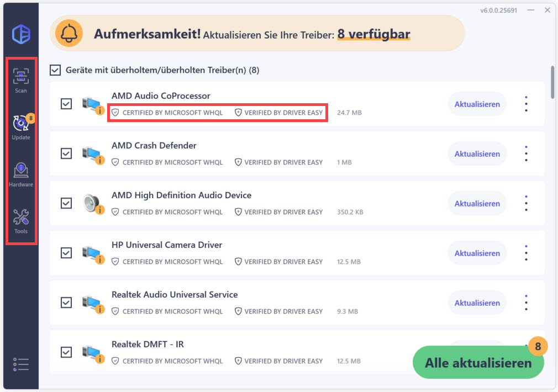This screenshot has width=558, height=392.
Task: Click the orange bell notification icon
Action: (69, 34)
